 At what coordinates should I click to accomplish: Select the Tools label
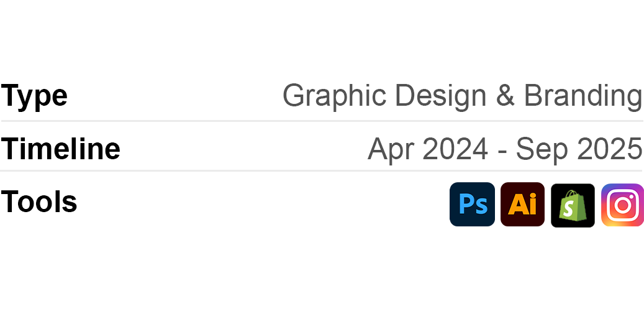tap(39, 202)
